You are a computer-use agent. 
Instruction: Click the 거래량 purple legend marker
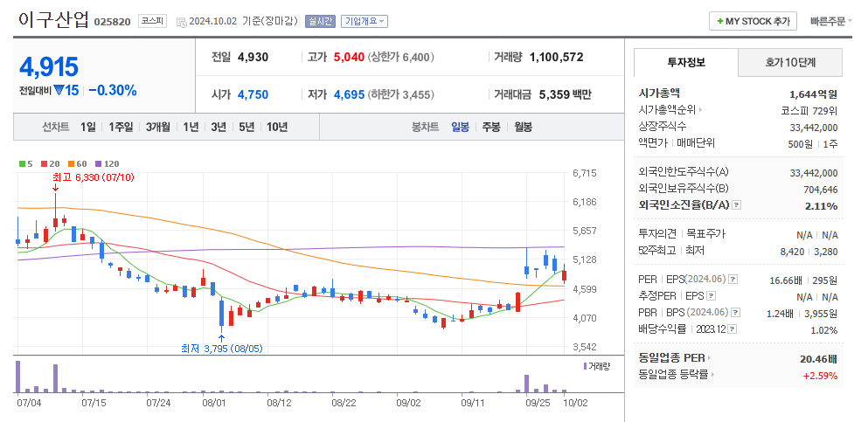(585, 366)
